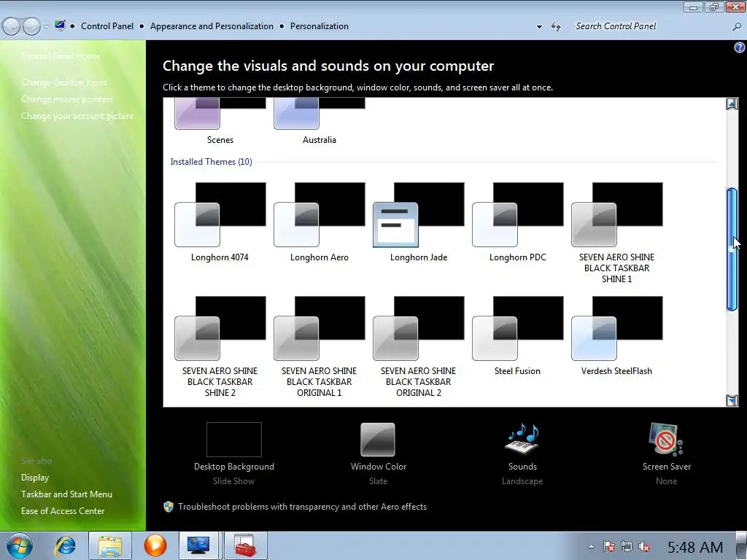Open Appearance and Personalization breadcrumb
The height and width of the screenshot is (560, 747).
pos(212,26)
